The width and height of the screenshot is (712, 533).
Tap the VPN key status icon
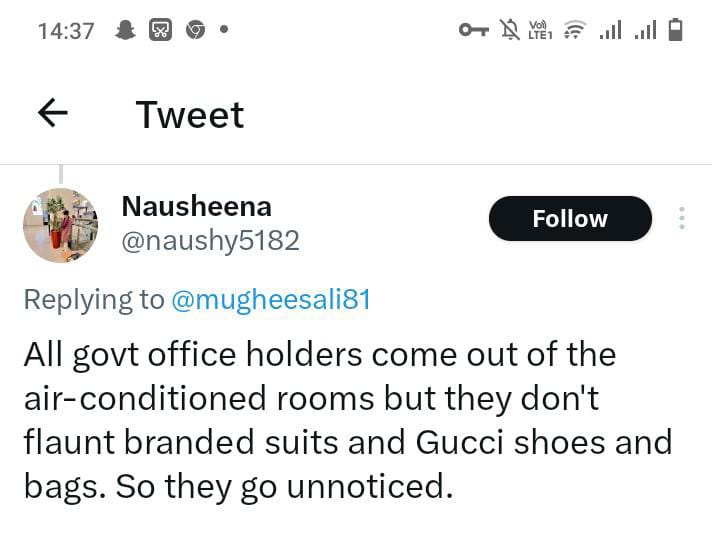[473, 31]
